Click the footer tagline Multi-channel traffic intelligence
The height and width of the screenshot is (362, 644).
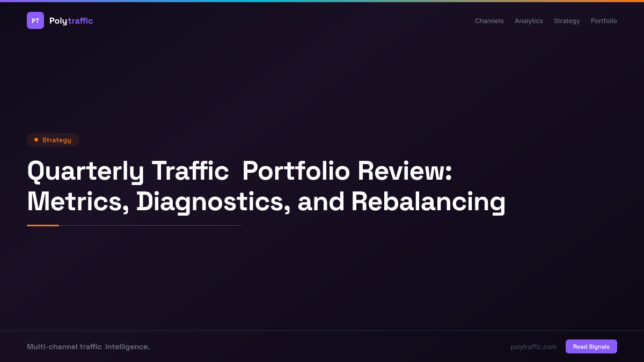point(89,346)
